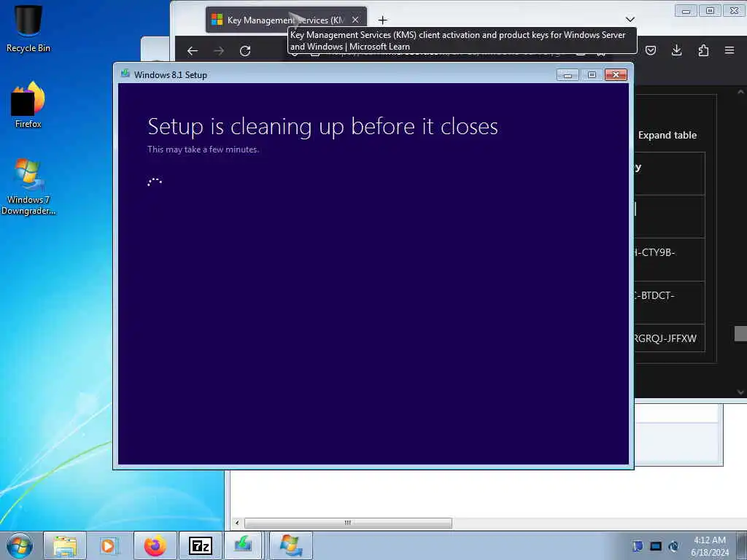Minimize the Firefox window

pos(686,11)
